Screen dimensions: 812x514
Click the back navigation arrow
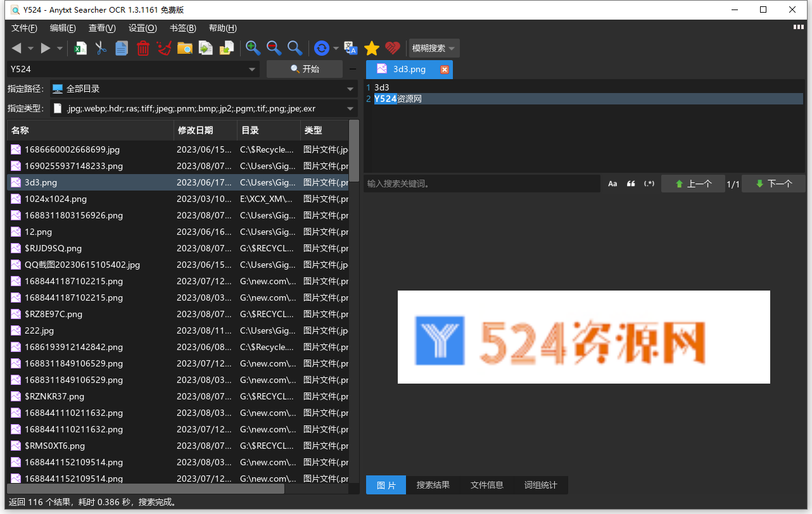point(16,48)
